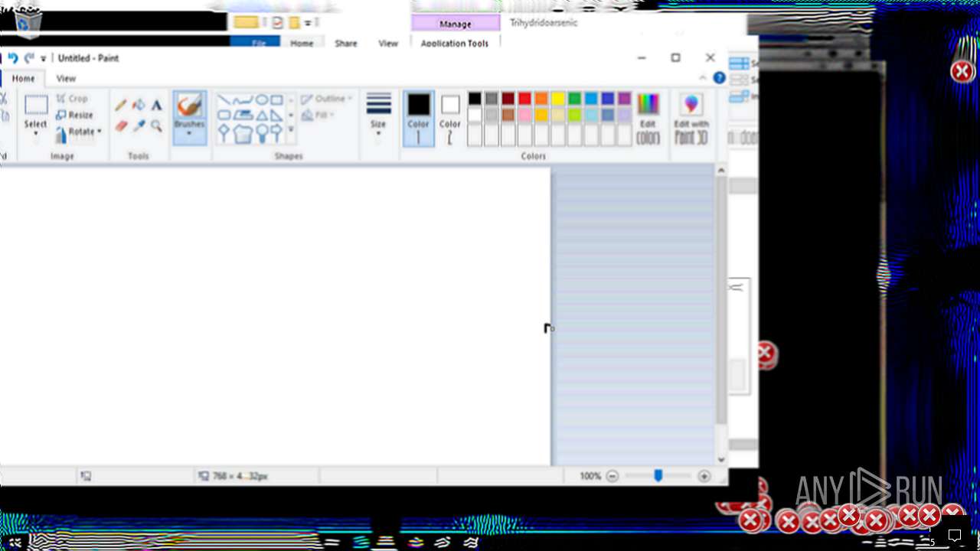The image size is (980, 551).
Task: Pick the purple color swatch
Action: 625,99
